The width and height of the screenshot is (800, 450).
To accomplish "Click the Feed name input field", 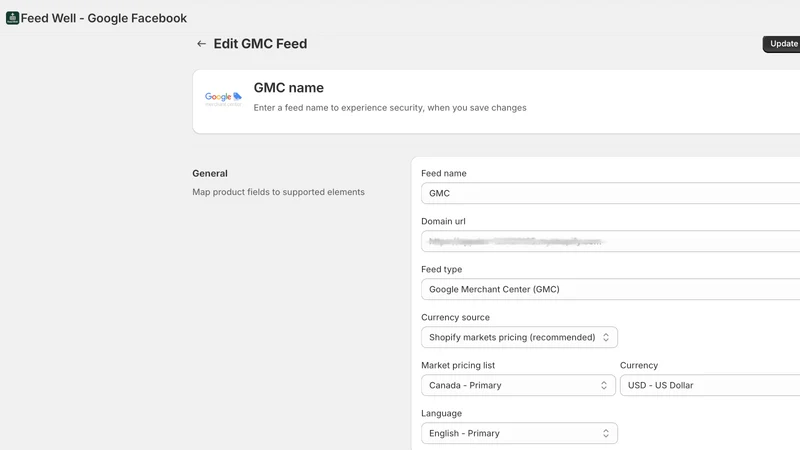I will click(x=610, y=193).
